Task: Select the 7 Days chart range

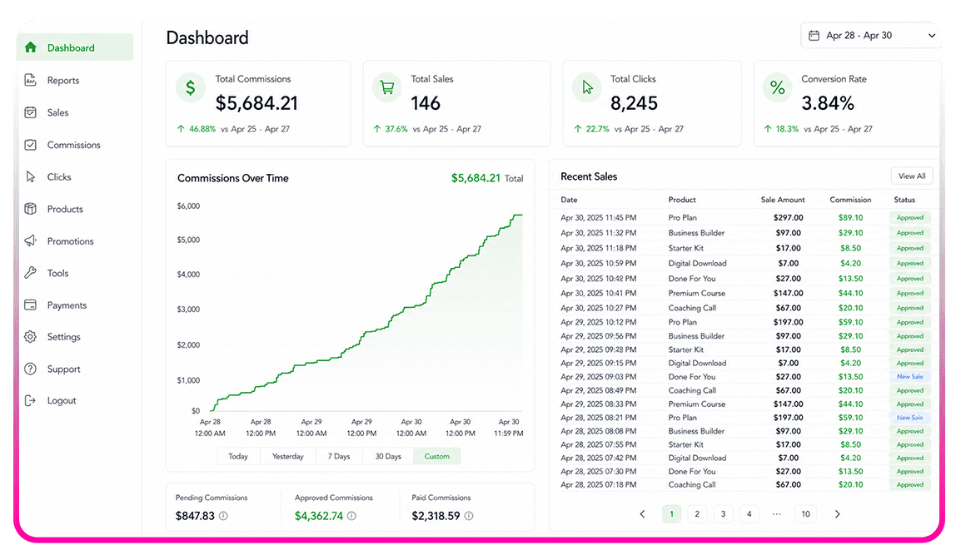Action: [339, 457]
